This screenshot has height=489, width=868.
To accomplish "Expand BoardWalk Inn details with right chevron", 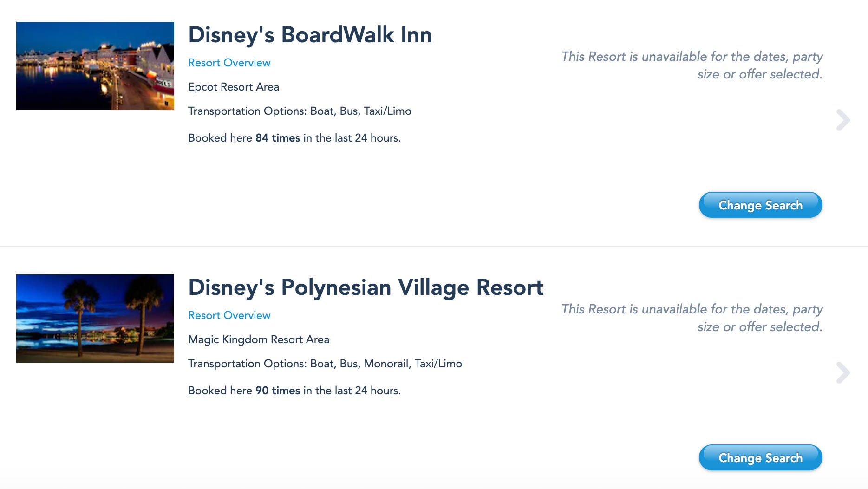I will click(843, 120).
